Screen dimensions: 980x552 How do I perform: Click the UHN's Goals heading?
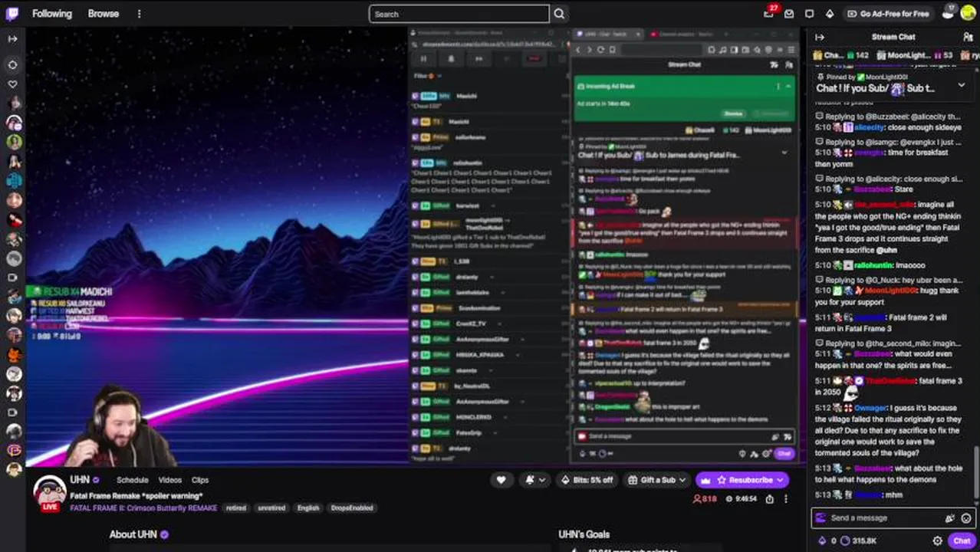click(x=584, y=534)
